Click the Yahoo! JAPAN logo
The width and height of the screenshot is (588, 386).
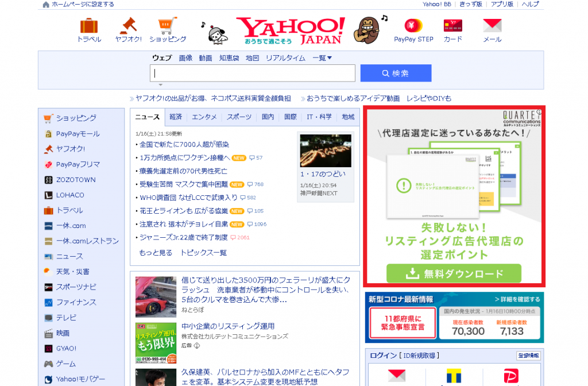click(291, 31)
